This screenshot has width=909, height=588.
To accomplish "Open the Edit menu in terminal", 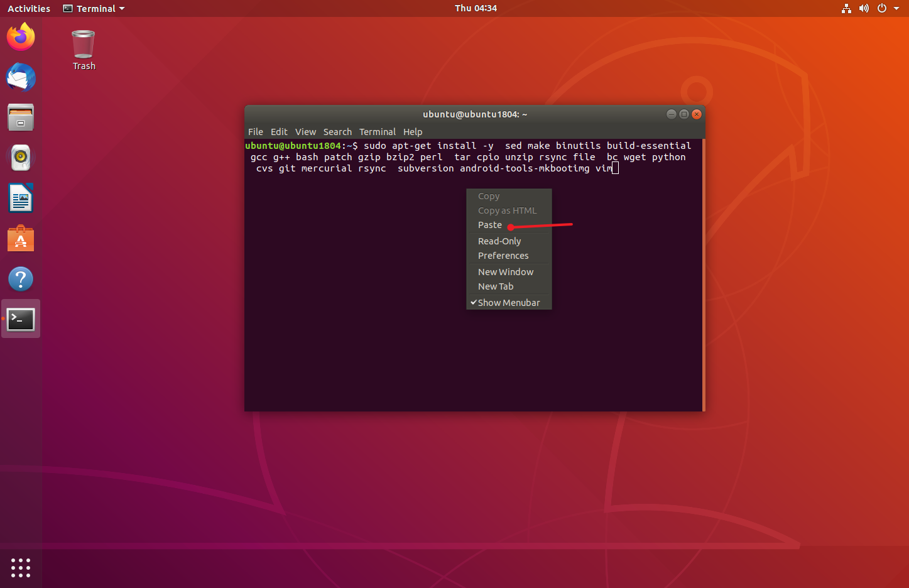I will coord(279,132).
